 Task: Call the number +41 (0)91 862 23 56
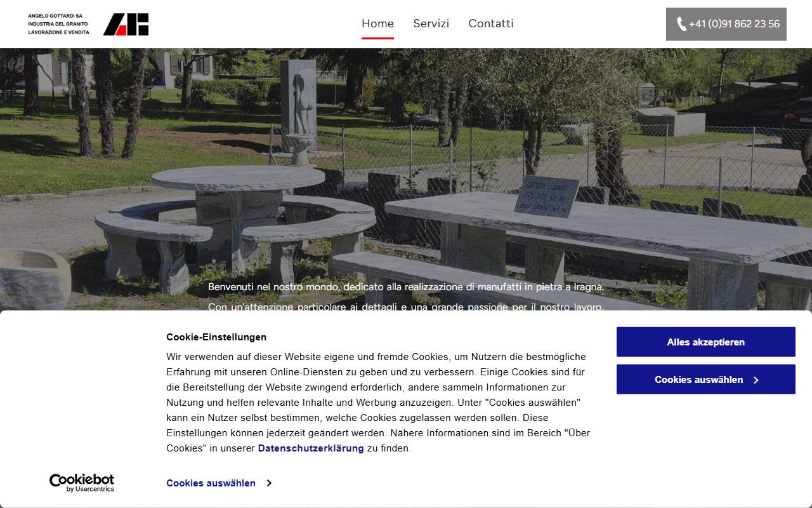(x=726, y=24)
